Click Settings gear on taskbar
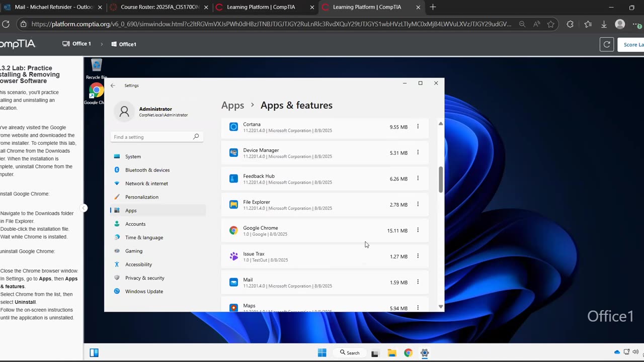644x362 pixels. pyautogui.click(x=425, y=353)
